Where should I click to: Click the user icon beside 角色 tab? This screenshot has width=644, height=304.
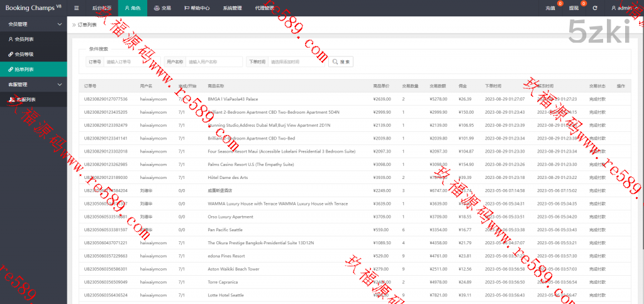(127, 8)
